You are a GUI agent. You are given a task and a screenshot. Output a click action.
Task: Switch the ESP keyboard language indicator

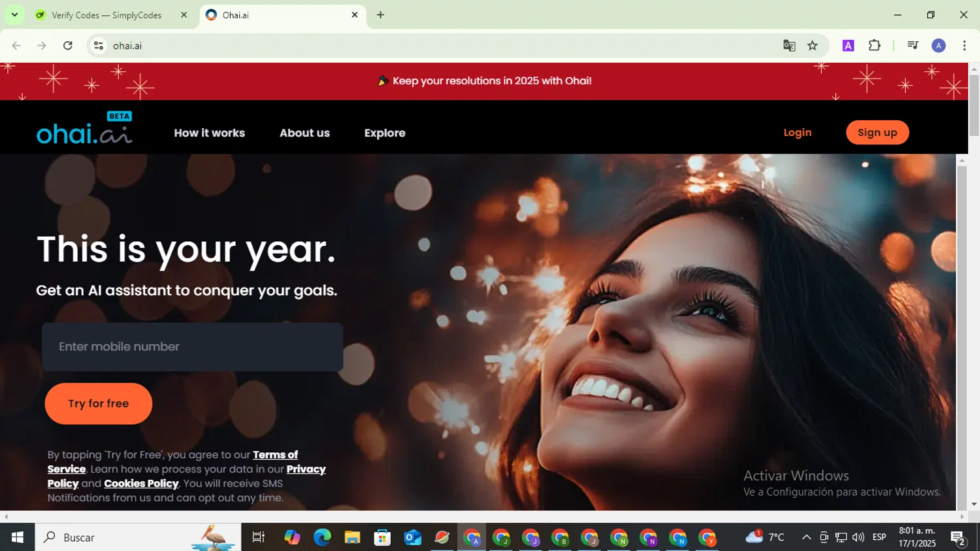879,537
